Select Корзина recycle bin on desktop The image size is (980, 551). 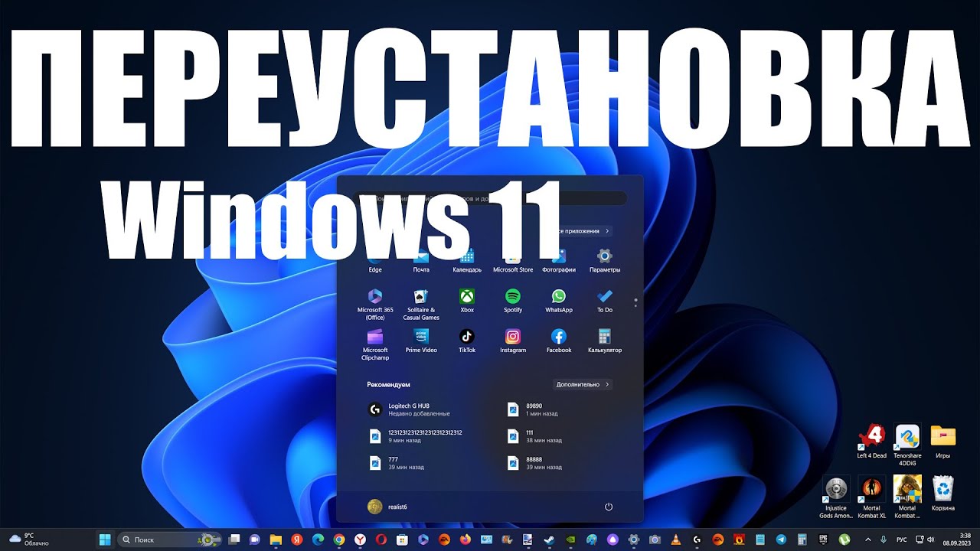point(943,494)
